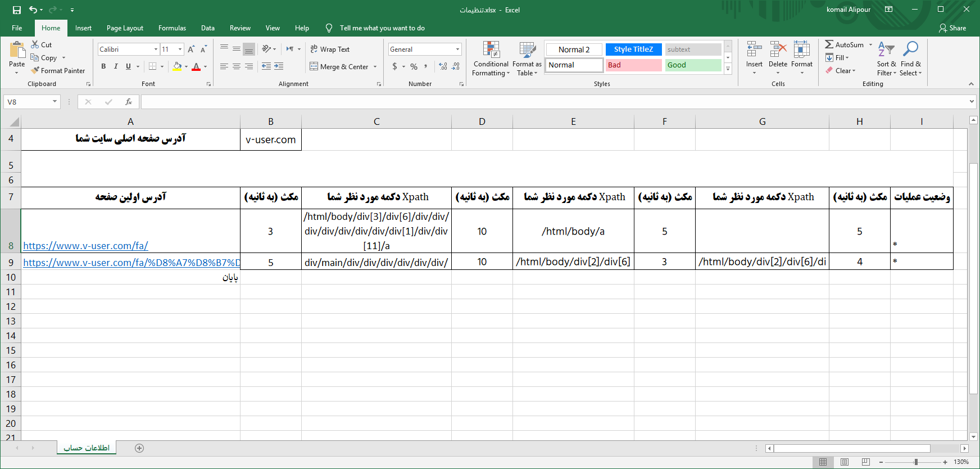Switch to the Page Layout tab
Viewport: 980px width, 469px height.
[125, 28]
